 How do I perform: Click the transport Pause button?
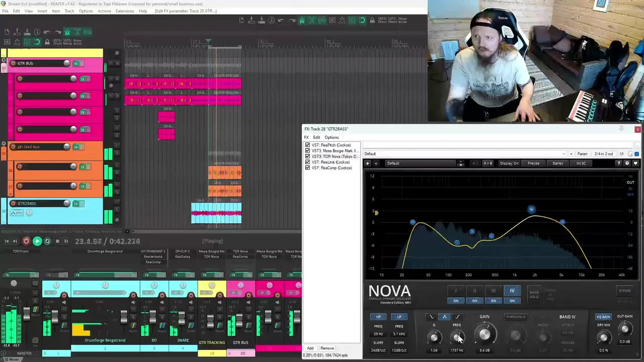(x=66, y=241)
